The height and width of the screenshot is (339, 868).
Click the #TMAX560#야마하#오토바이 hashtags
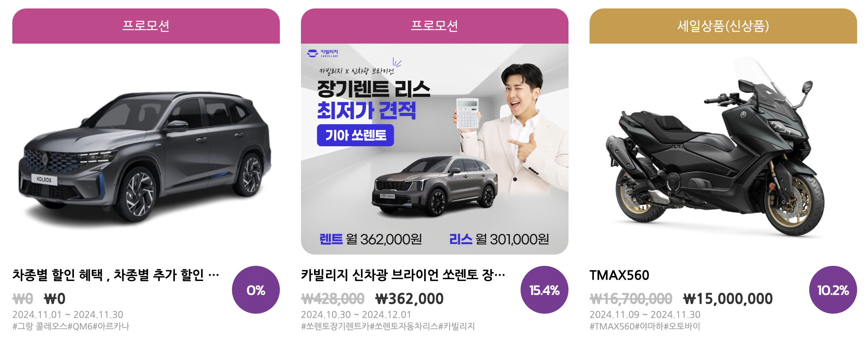click(645, 326)
